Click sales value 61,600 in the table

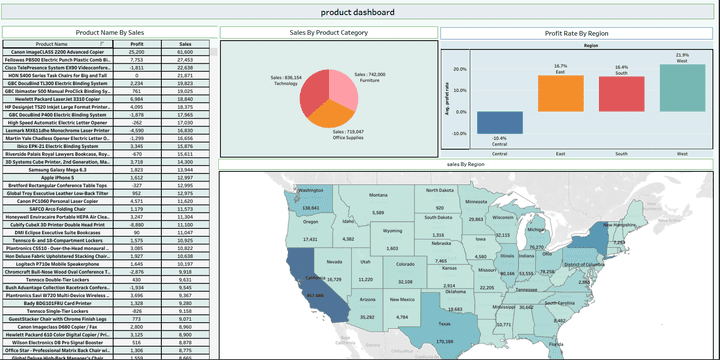tap(186, 52)
